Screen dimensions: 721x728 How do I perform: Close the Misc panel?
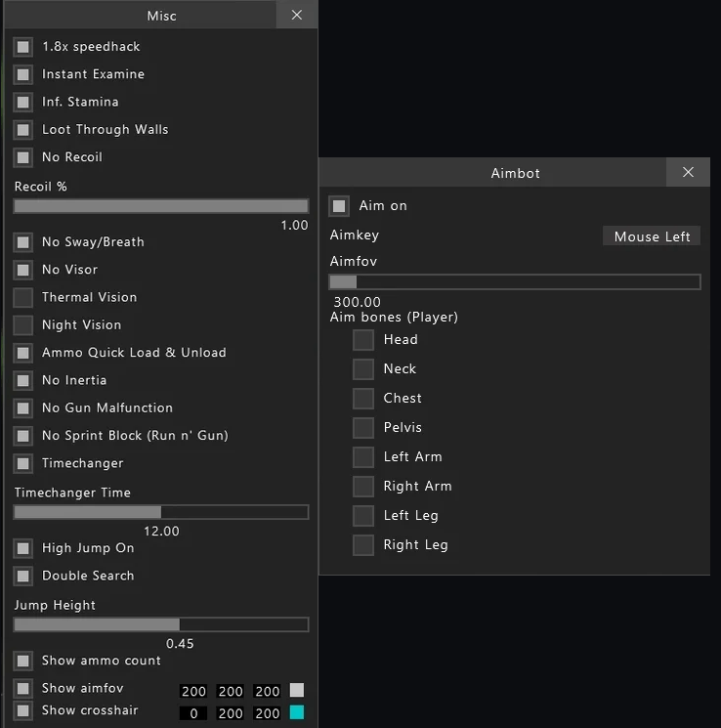(297, 15)
